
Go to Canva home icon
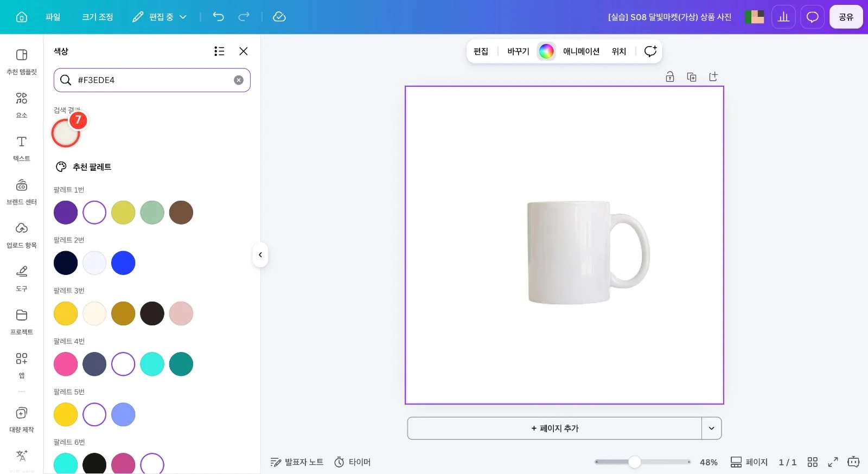point(22,17)
